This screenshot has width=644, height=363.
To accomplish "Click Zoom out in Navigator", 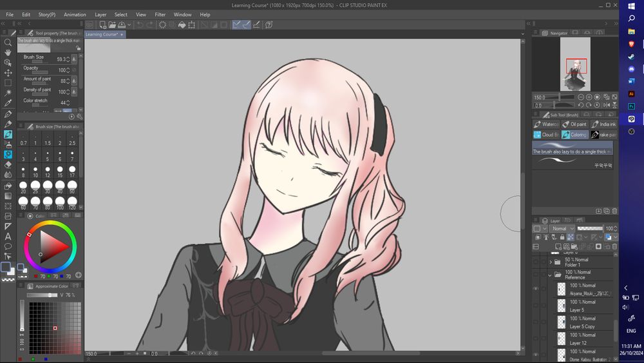I will point(581,97).
